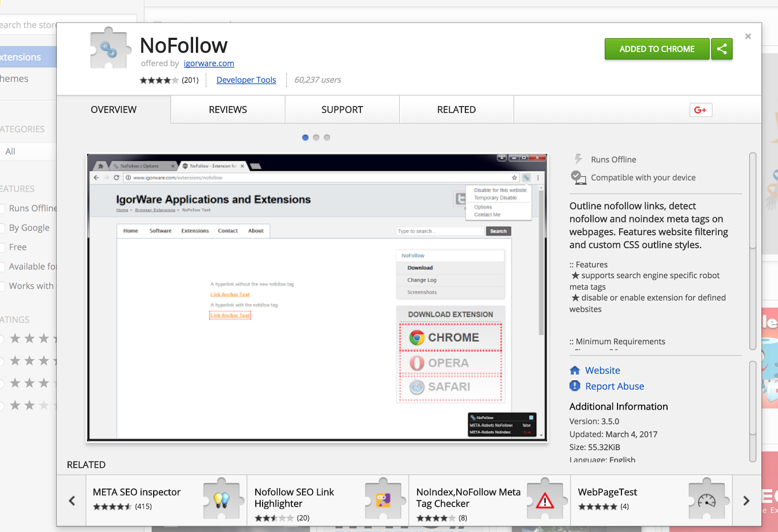Click Updated: March 4, 2017 text
Screen dimensions: 778x532
coord(613,434)
